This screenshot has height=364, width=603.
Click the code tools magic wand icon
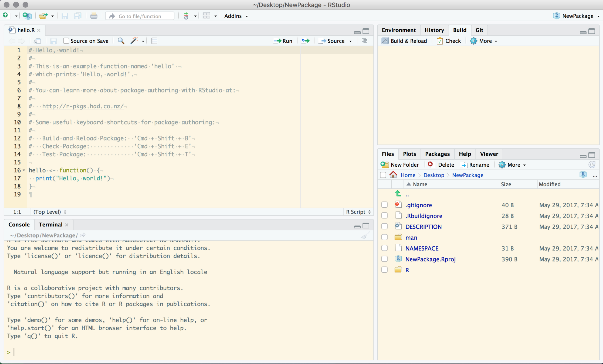(134, 41)
